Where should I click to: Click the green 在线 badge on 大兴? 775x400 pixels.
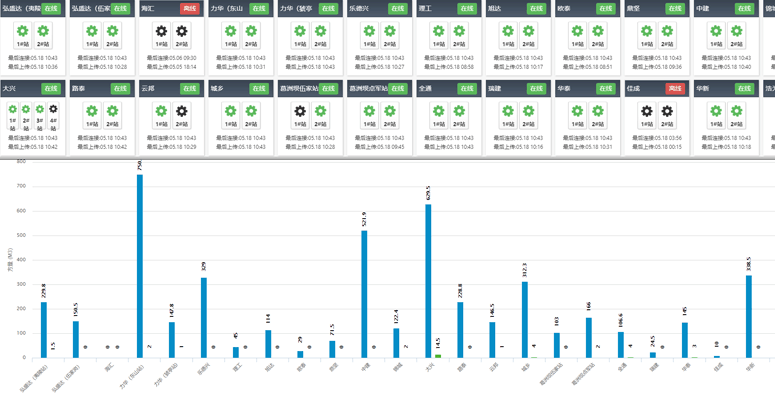point(51,88)
